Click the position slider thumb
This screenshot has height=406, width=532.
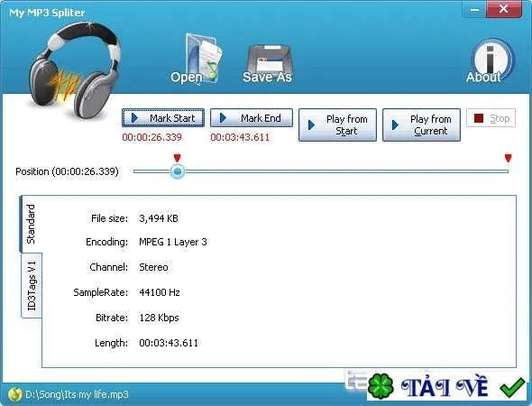[177, 171]
